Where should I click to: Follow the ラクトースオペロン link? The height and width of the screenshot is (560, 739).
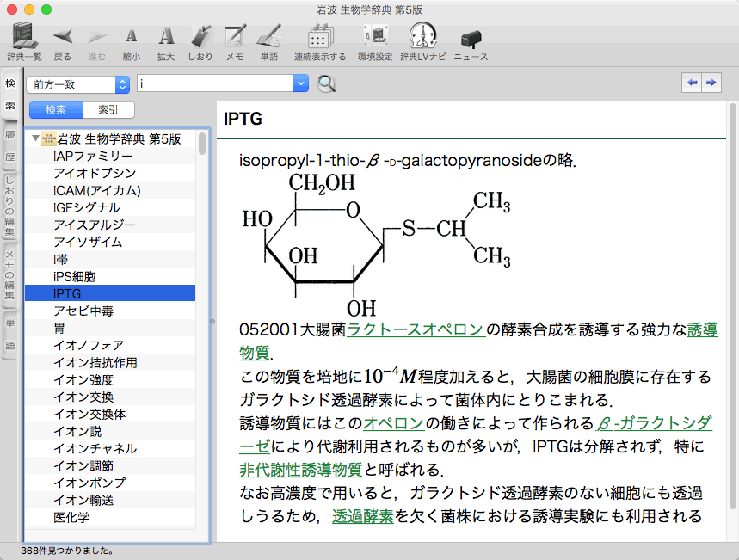[x=416, y=329]
